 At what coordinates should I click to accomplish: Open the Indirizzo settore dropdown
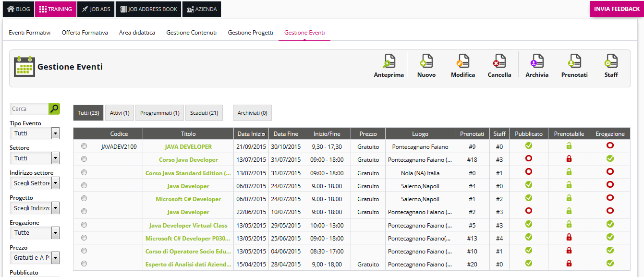click(x=35, y=183)
